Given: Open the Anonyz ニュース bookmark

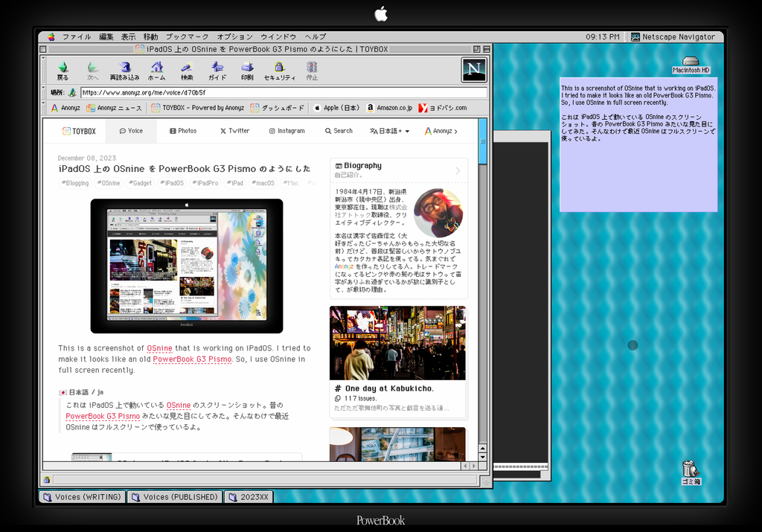Looking at the screenshot, I should pyautogui.click(x=114, y=108).
